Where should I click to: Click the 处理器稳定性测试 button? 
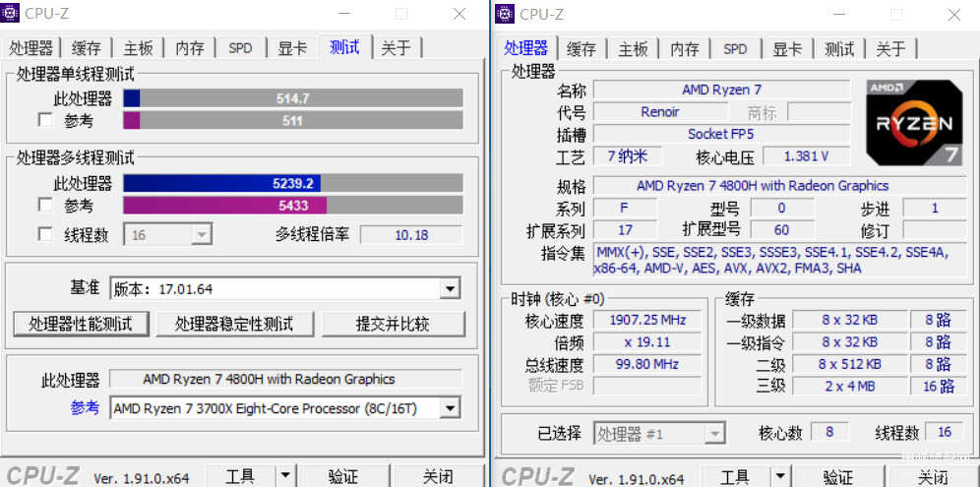point(234,324)
